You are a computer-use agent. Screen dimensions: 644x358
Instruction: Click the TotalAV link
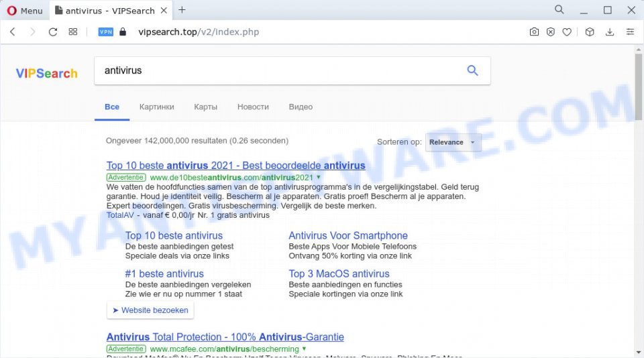tap(120, 215)
